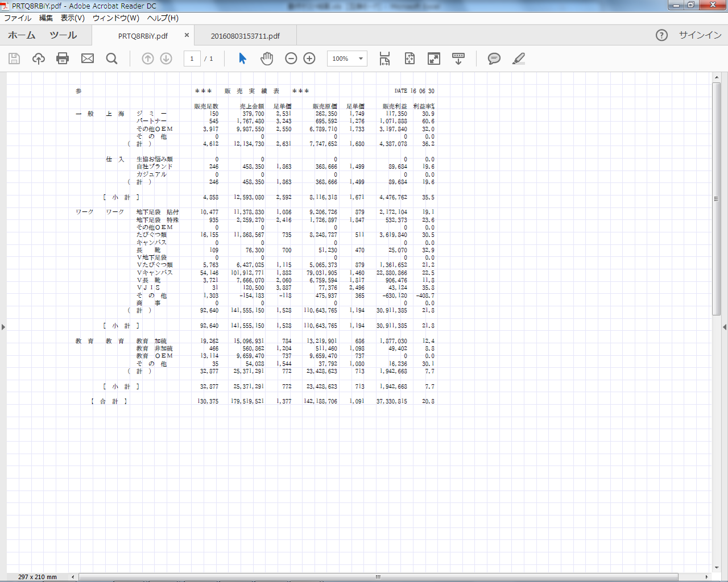The width and height of the screenshot is (728, 582).
Task: Add a comment with speech bubble icon
Action: [x=494, y=59]
